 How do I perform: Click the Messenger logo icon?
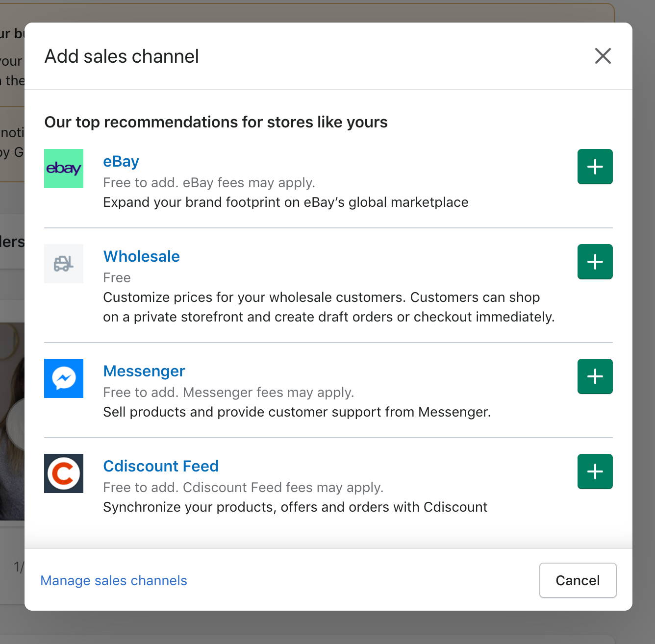click(64, 378)
